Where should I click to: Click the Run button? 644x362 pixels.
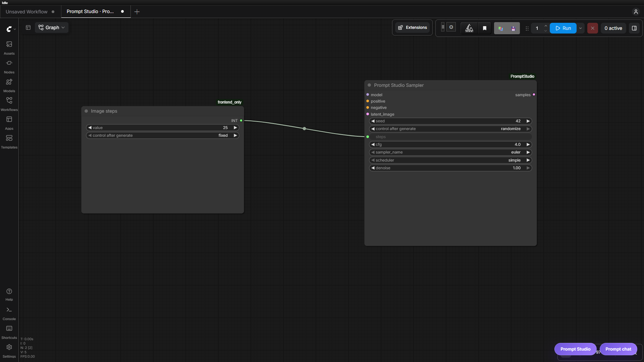tap(563, 28)
